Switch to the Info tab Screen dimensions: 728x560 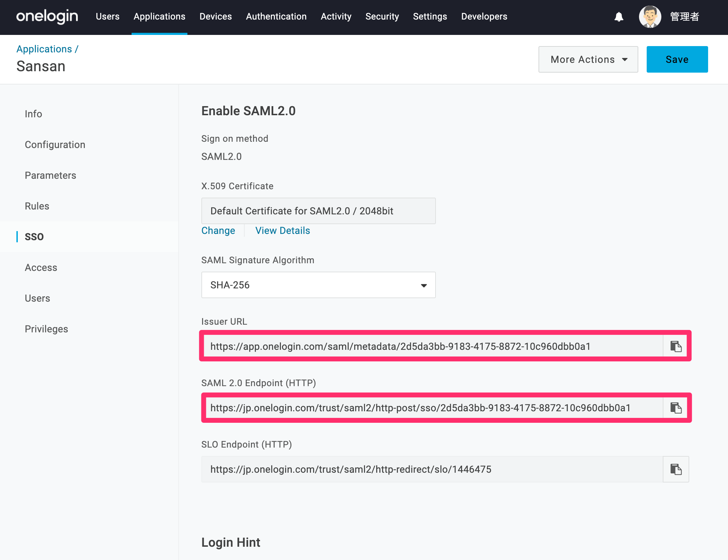coord(34,114)
